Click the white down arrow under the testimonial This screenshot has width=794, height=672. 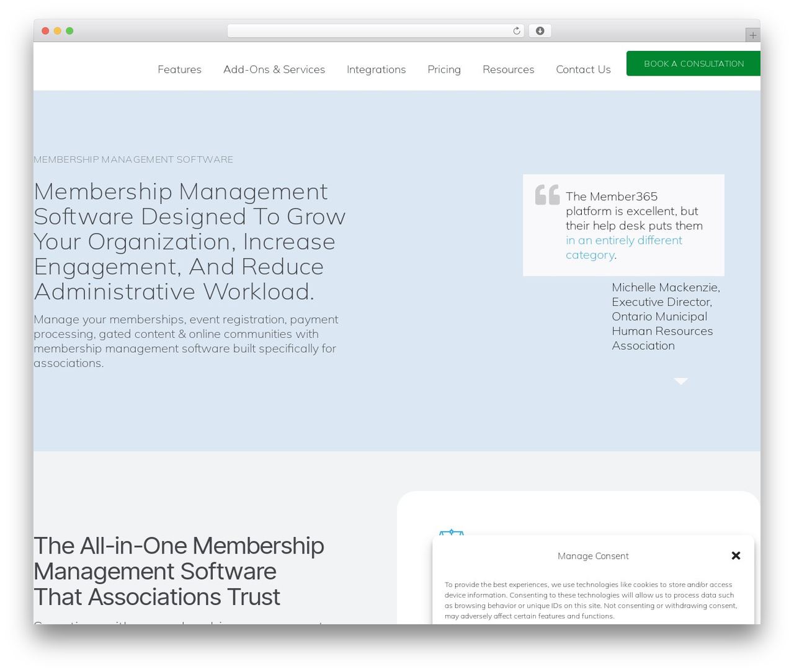point(680,381)
